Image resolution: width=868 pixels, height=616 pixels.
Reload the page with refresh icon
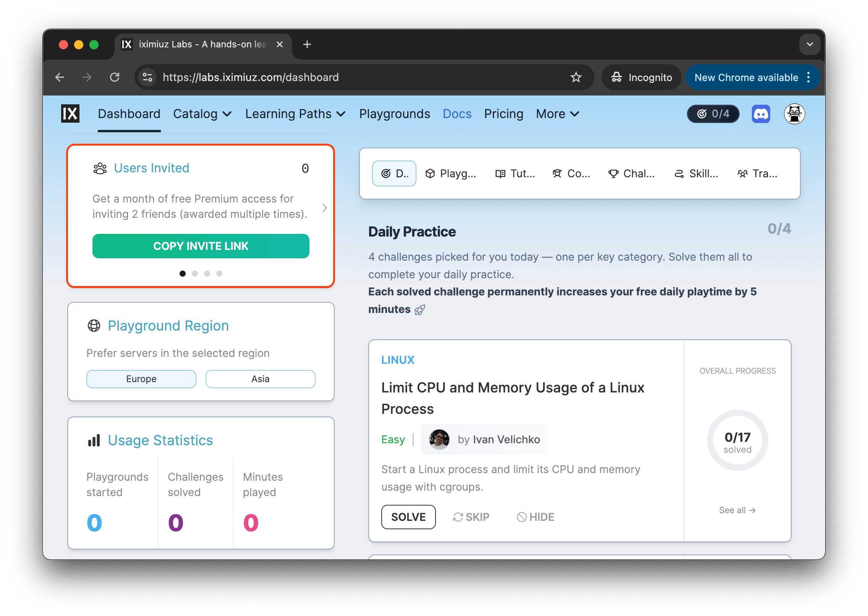115,77
